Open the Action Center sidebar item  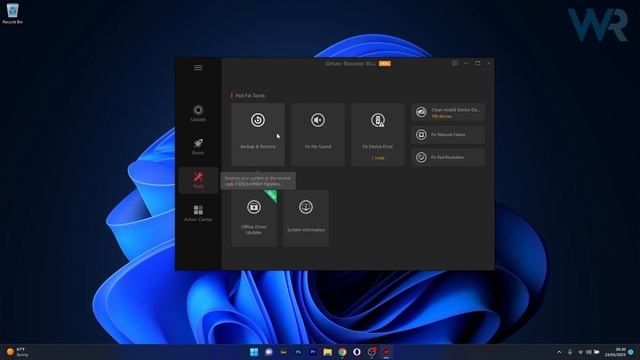pyautogui.click(x=198, y=213)
